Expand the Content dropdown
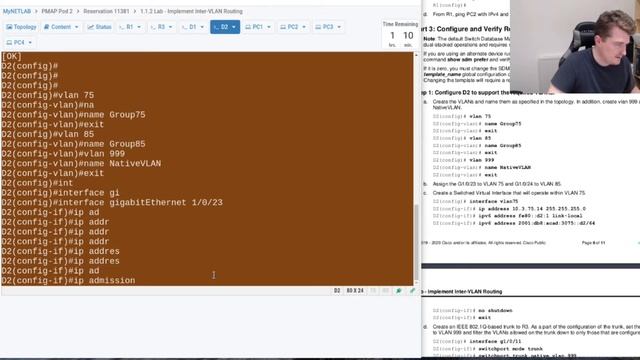Image resolution: width=640 pixels, height=360 pixels. pyautogui.click(x=61, y=27)
